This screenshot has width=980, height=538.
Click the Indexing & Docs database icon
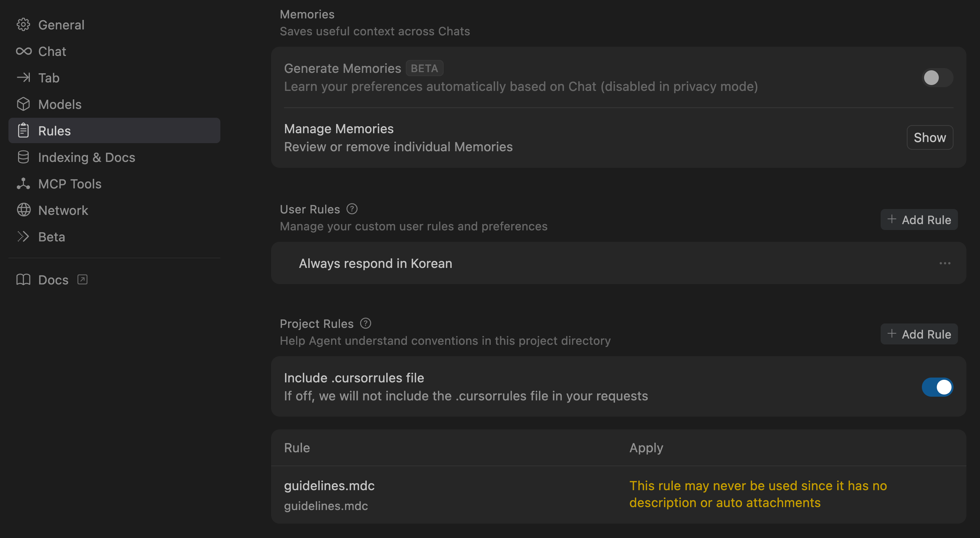[x=23, y=157]
